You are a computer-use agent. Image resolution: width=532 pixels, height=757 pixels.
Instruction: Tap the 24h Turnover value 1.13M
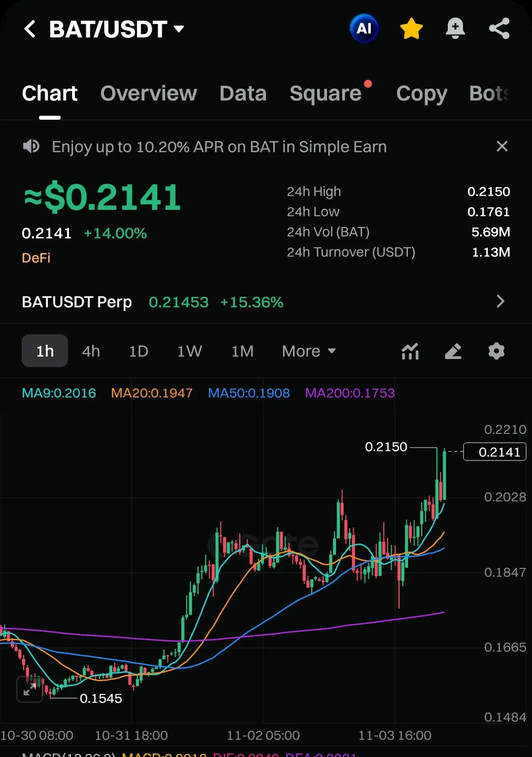point(491,252)
